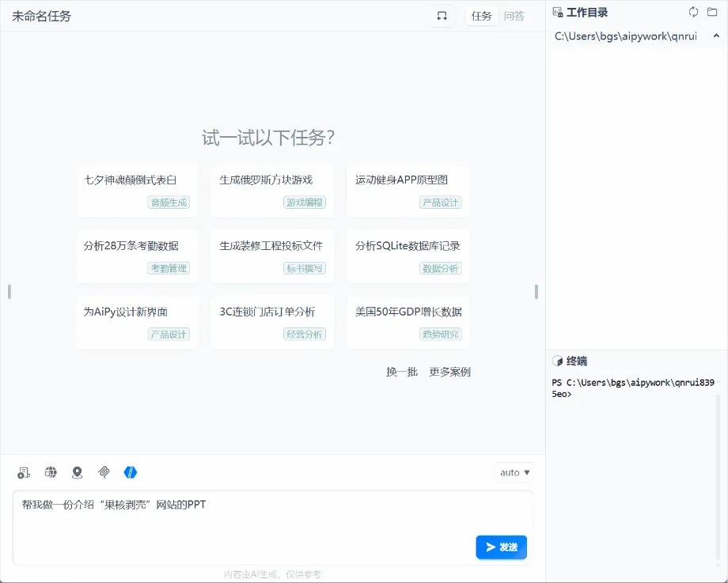The image size is (728, 583).
Task: Open the auto model dropdown
Action: tap(514, 472)
